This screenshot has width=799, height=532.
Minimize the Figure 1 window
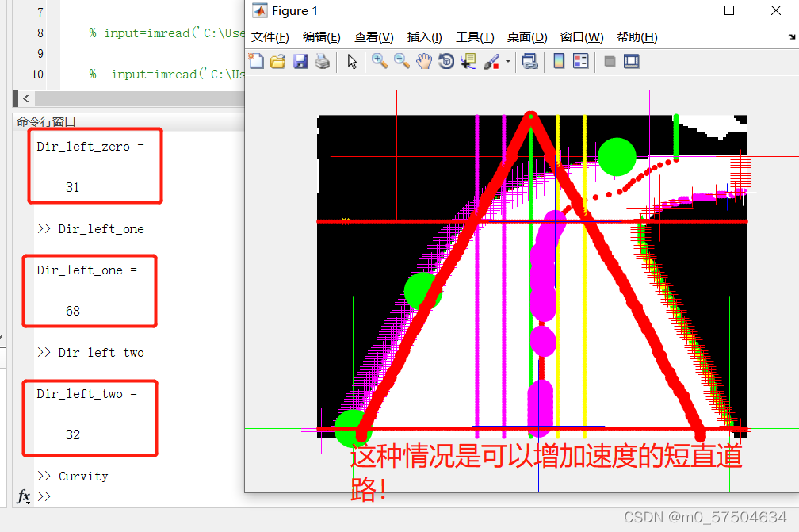[x=683, y=10]
